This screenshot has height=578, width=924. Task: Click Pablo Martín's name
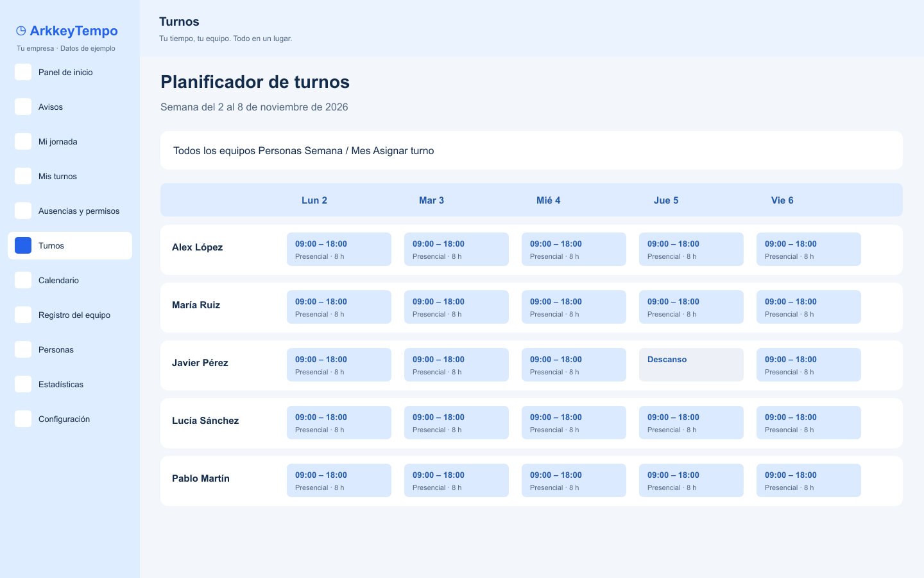tap(201, 478)
